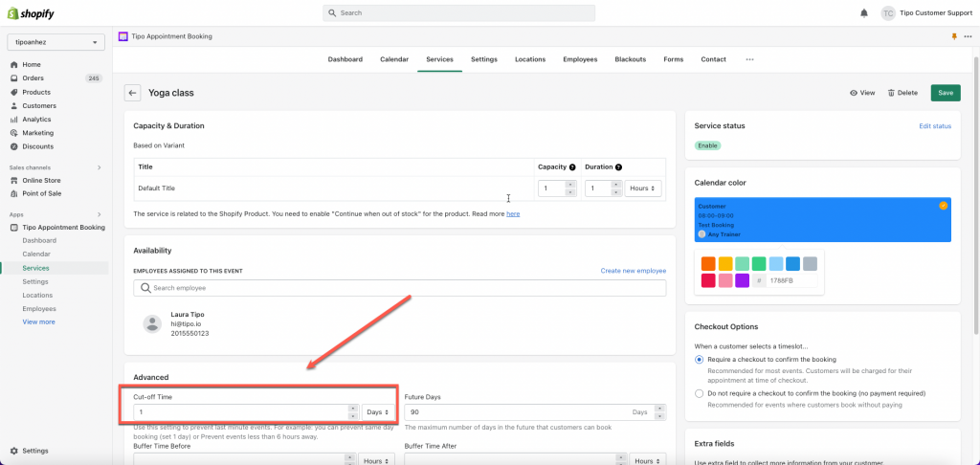
Task: Open the notifications bell
Action: point(864,13)
